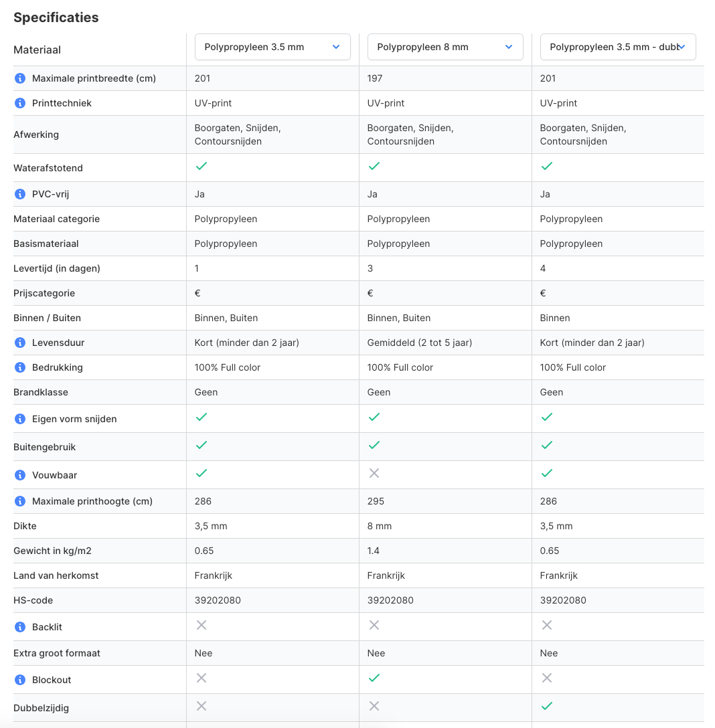
Task: Click Waterafstotend checkmark in first column
Action: 202,166
